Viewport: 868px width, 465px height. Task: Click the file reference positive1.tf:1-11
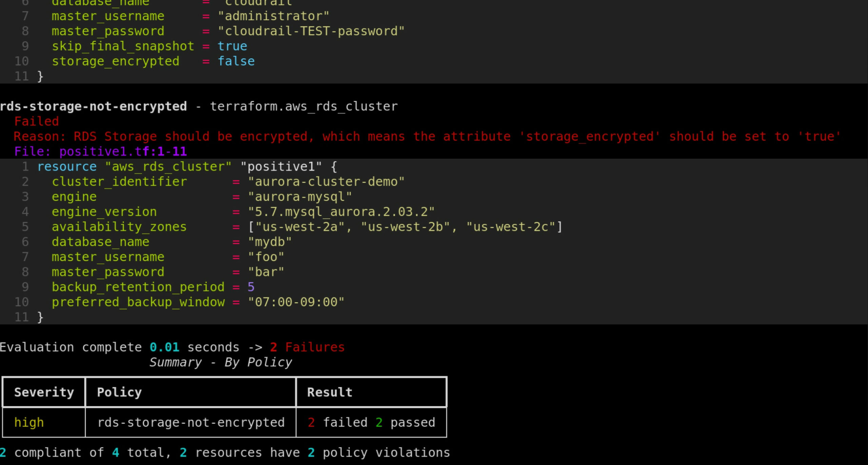click(x=123, y=151)
